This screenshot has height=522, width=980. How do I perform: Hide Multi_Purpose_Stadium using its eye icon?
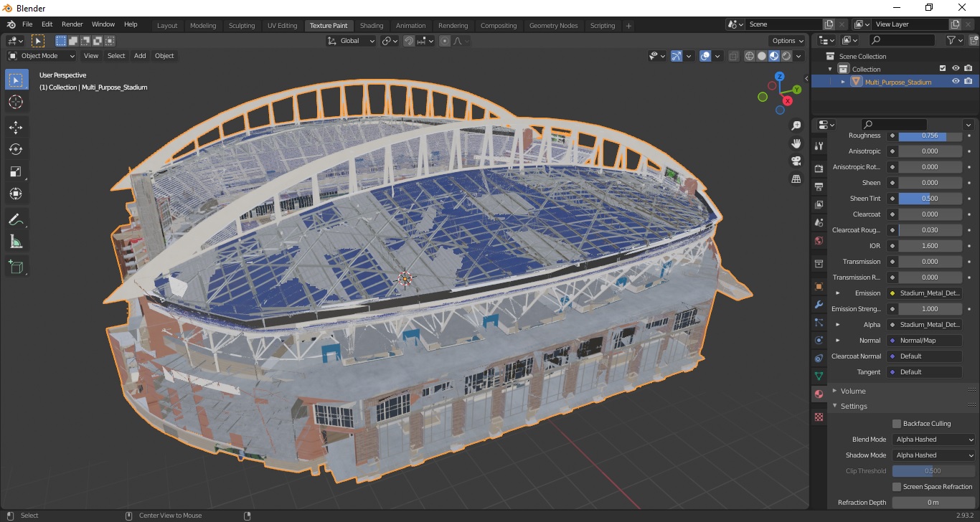point(956,82)
